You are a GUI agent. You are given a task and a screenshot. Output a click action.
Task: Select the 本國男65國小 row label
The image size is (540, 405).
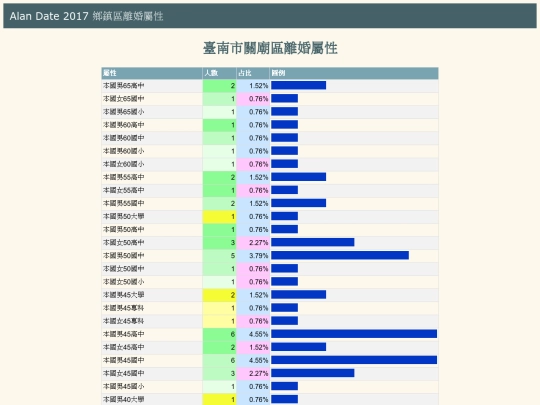click(x=124, y=112)
